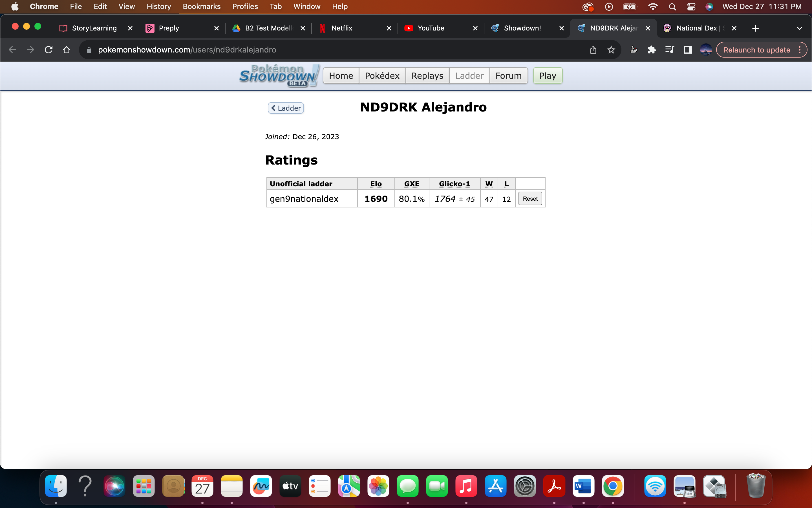Reload the current page
The image size is (812, 508).
49,50
